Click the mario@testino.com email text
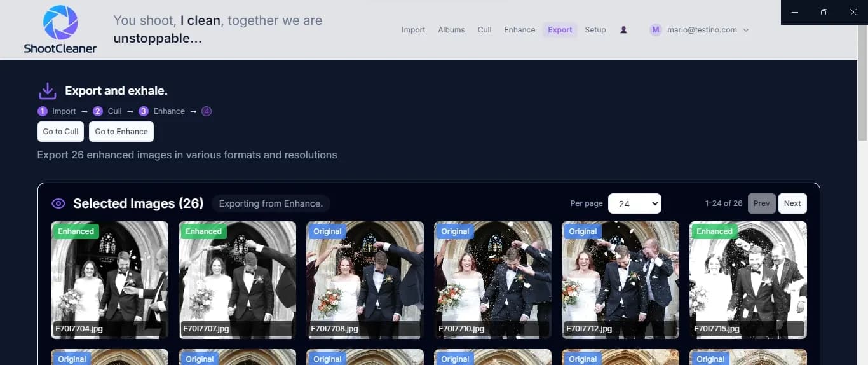The width and height of the screenshot is (868, 365). [x=702, y=30]
